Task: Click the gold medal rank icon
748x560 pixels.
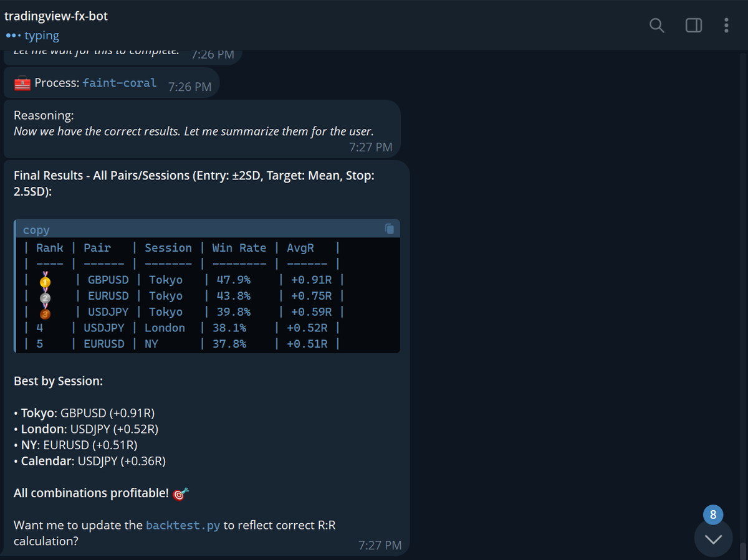Action: [45, 280]
